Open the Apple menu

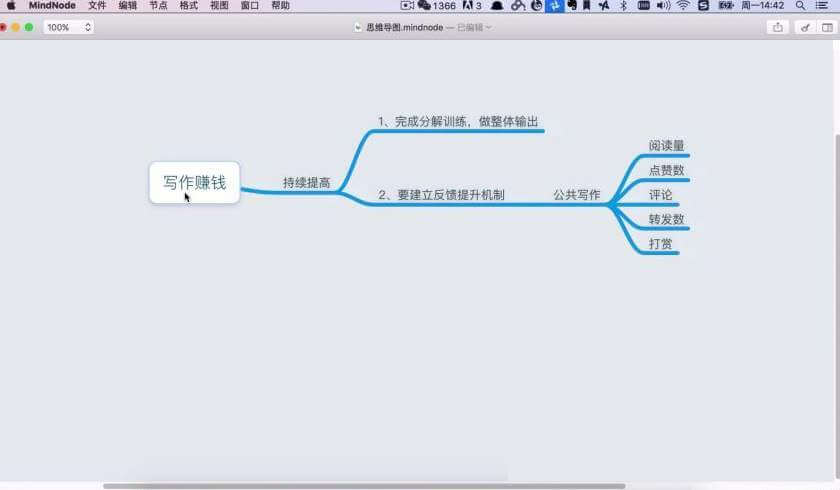tap(11, 6)
